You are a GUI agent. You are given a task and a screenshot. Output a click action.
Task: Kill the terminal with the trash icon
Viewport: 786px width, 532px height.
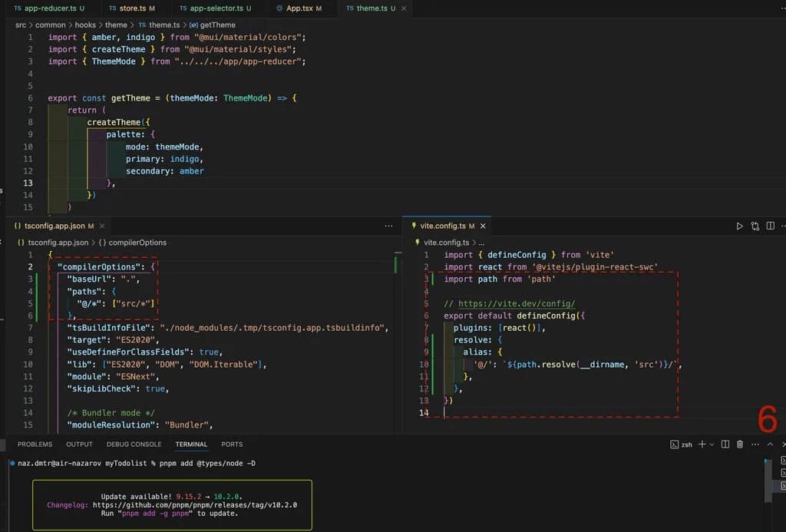(740, 444)
